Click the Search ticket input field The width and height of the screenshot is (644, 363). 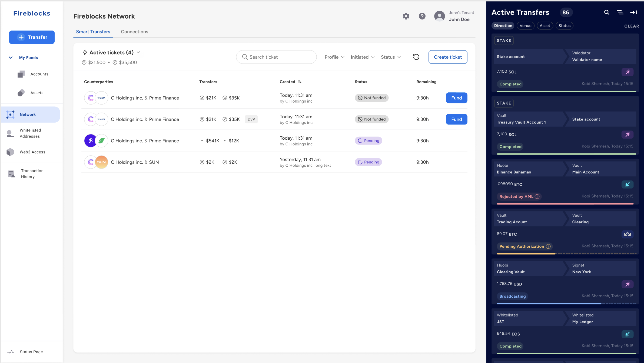point(276,57)
